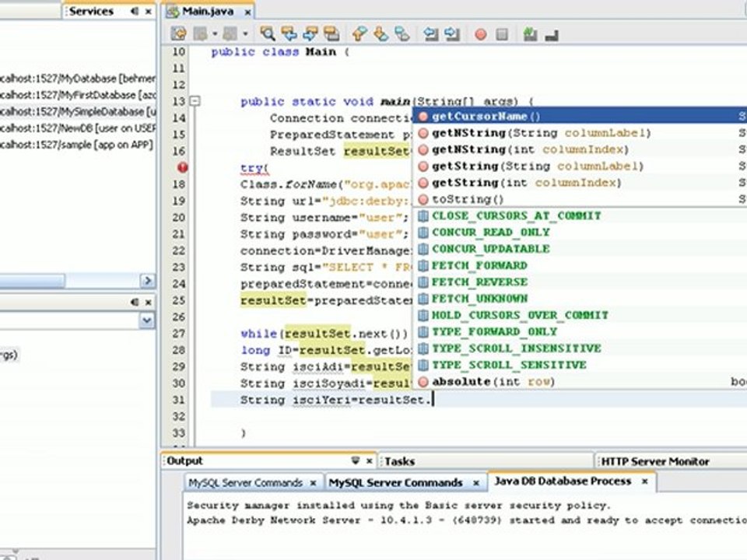This screenshot has height=560, width=747.
Task: Click the Back navigation icon in editor toolbar
Action: pos(201,33)
